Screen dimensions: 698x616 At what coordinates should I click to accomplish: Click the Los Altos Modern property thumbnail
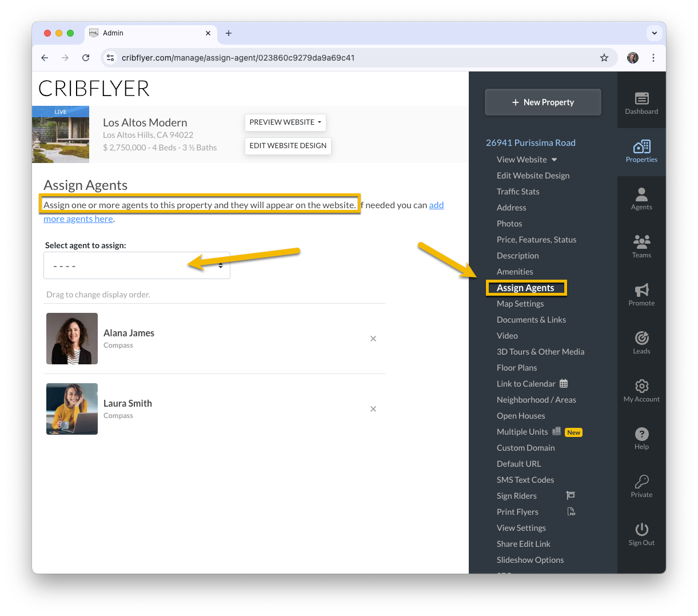coord(61,134)
